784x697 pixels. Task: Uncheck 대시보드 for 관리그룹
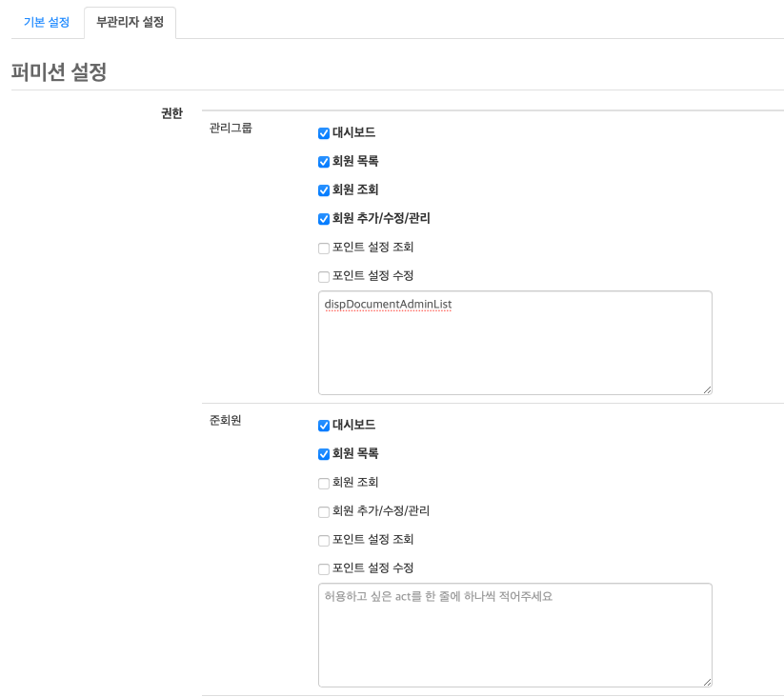tap(324, 133)
